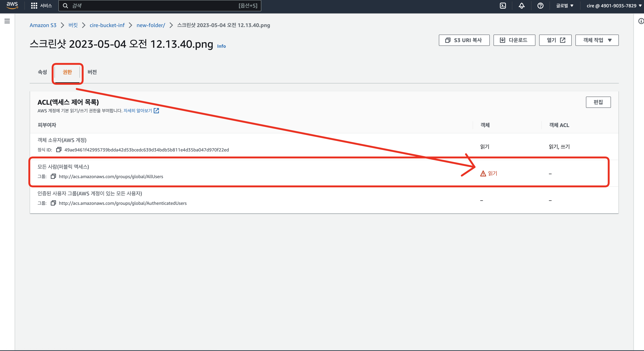Click the S3 URI 복사 button

point(464,40)
